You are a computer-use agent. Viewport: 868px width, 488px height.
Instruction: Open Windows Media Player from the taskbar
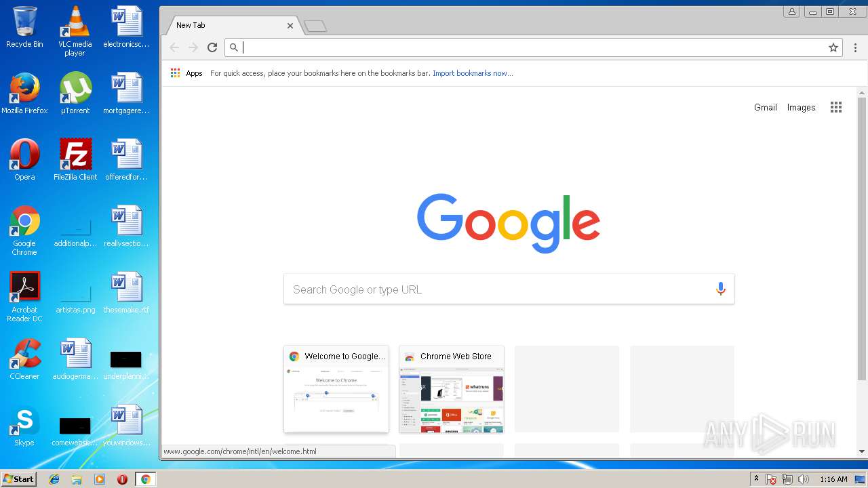click(x=99, y=479)
